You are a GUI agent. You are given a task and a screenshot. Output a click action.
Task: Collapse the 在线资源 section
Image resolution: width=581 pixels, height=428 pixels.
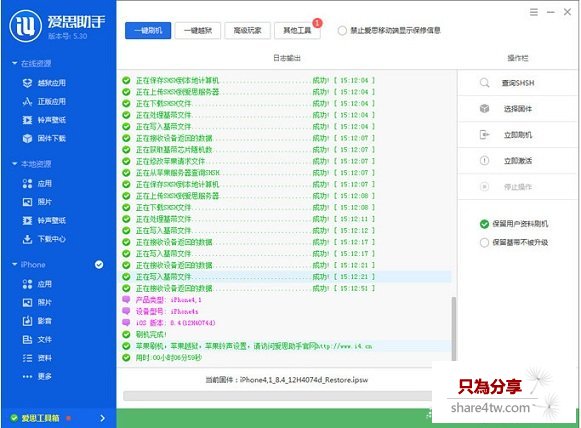click(15, 63)
